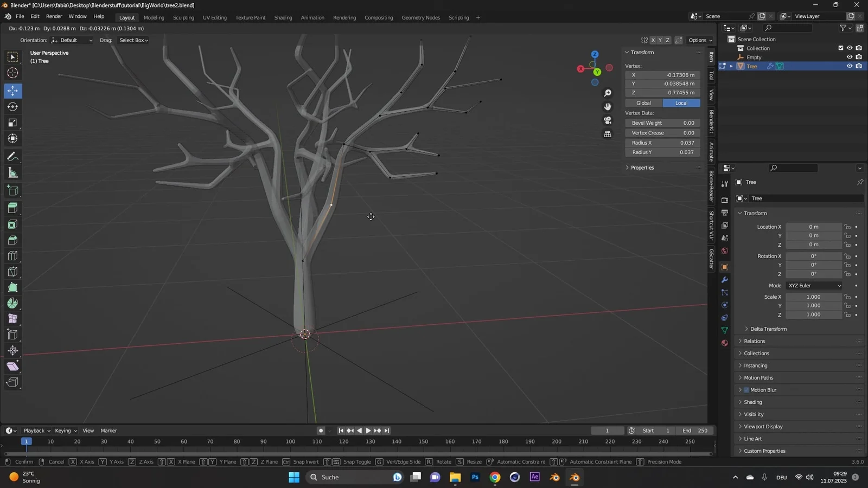The width and height of the screenshot is (868, 488).
Task: Expand the Delta Transform section
Action: 768,329
